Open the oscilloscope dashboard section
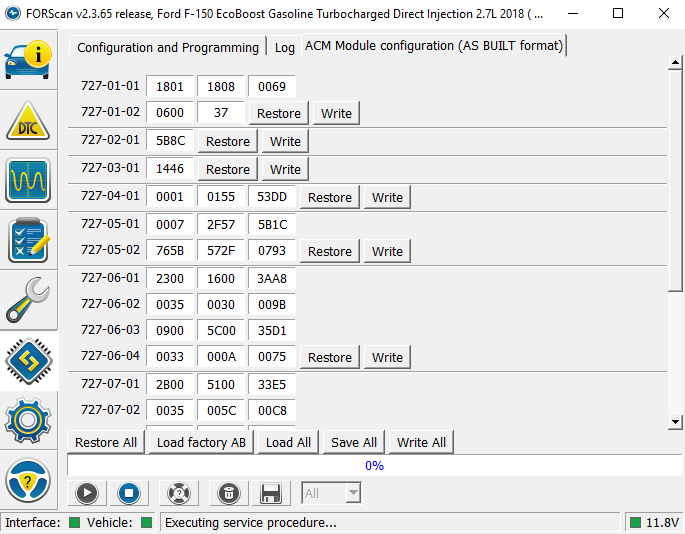This screenshot has width=685, height=534. [28, 180]
